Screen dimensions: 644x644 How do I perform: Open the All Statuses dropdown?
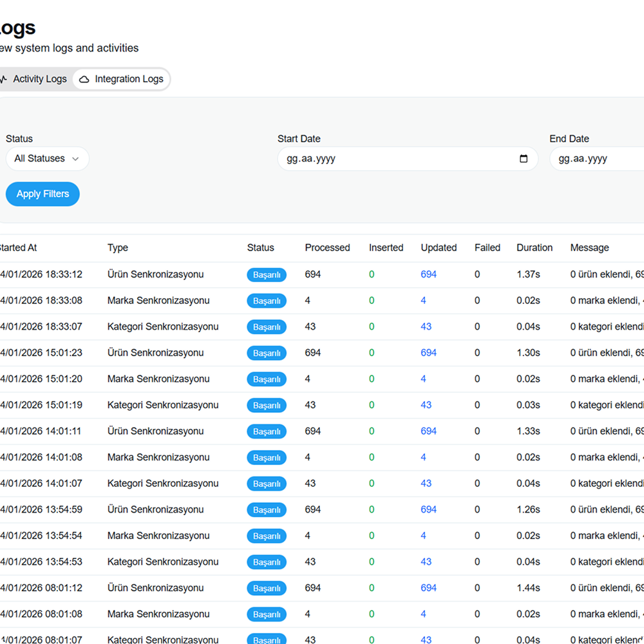pyautogui.click(x=47, y=158)
